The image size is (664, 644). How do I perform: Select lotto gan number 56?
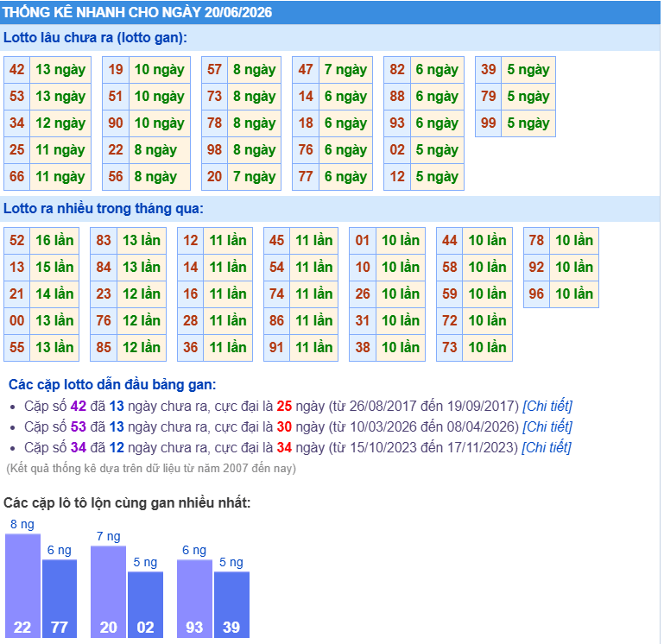[116, 177]
